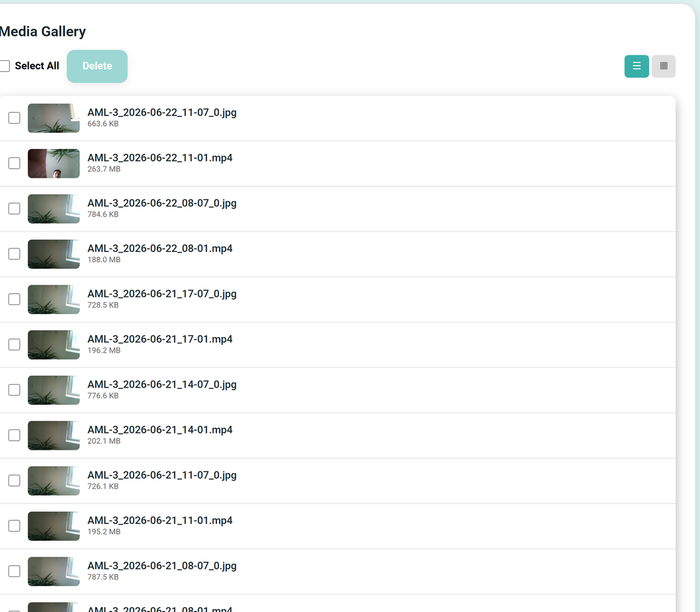Viewport: 700px width, 612px height.
Task: Open file AML-3_2026-06-21_14-07_0.jpg
Action: (x=162, y=385)
